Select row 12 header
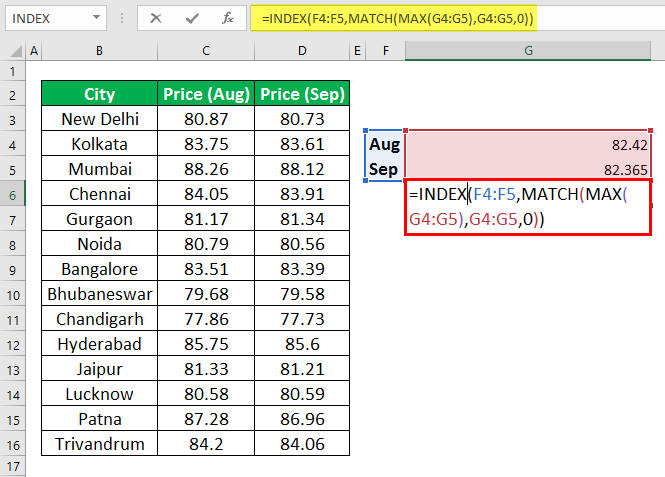665x477 pixels. pyautogui.click(x=12, y=345)
